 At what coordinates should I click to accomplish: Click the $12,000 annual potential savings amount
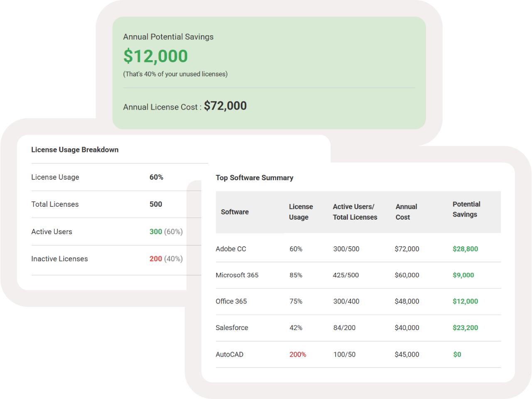coord(156,56)
